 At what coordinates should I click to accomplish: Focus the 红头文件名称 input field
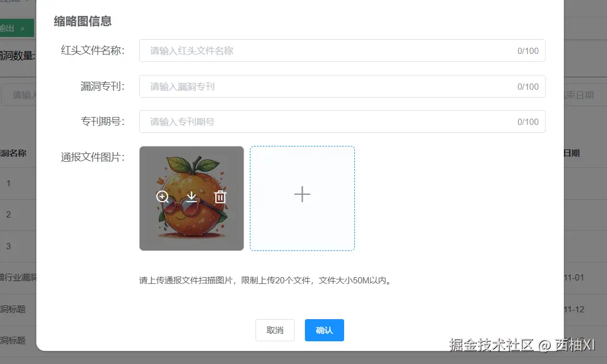(x=342, y=51)
